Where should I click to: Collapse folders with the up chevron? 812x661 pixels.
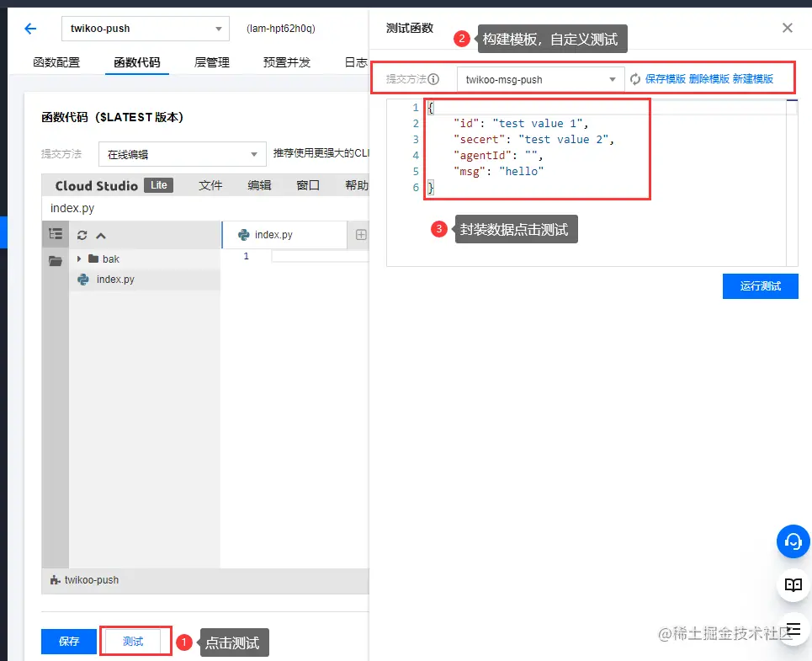pos(101,237)
